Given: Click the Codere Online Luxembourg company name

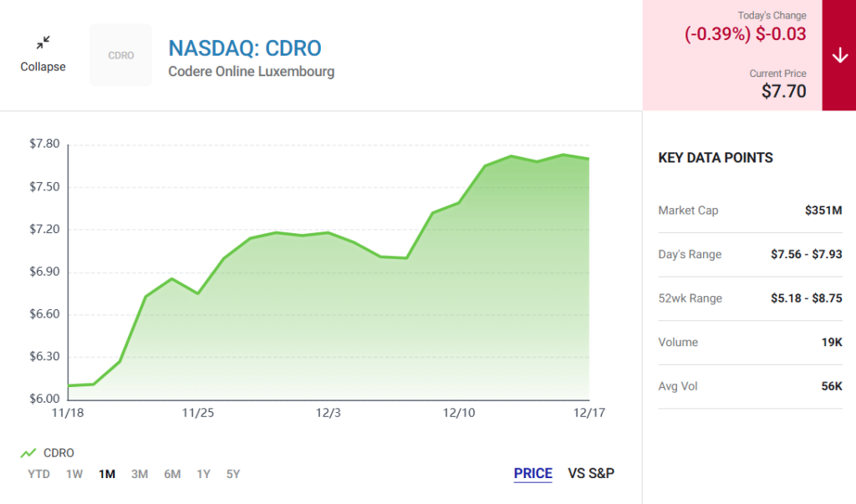Looking at the screenshot, I should pos(251,72).
